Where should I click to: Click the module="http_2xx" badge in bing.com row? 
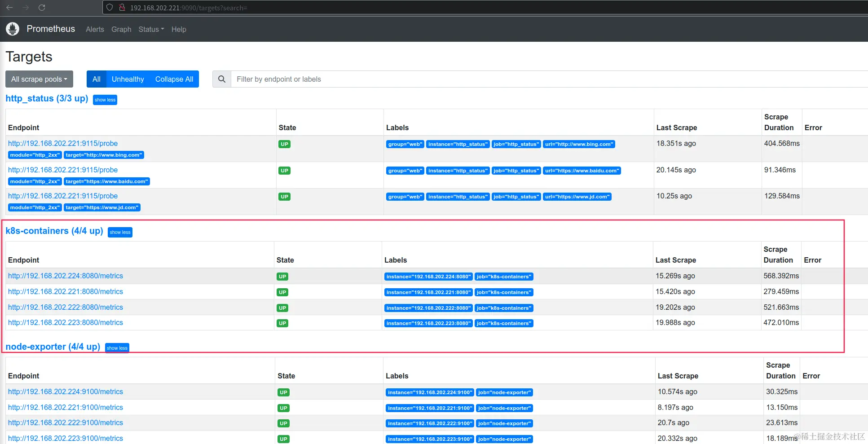coord(35,155)
